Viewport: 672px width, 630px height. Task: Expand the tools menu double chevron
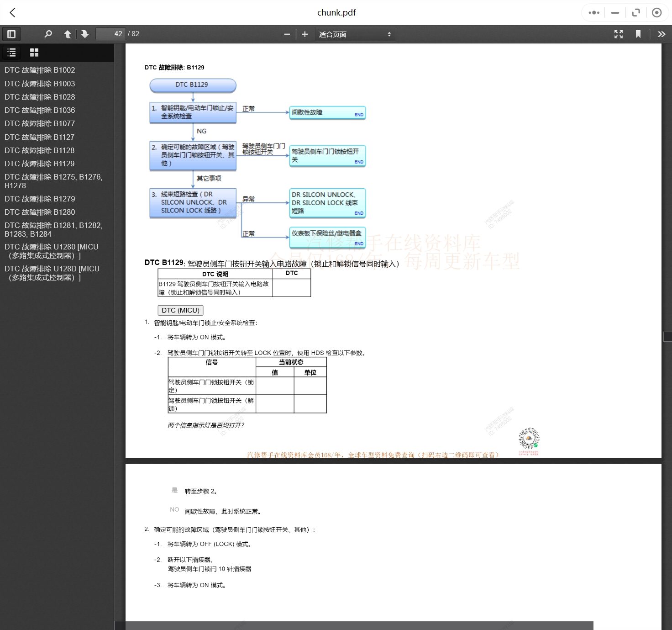661,34
